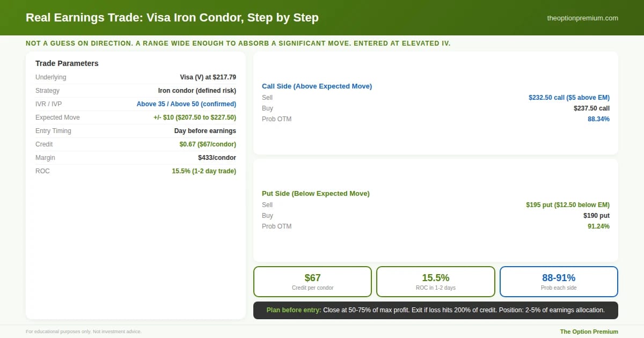The height and width of the screenshot is (338, 644).
Task: Click The Option Premium footer link
Action: (x=589, y=332)
